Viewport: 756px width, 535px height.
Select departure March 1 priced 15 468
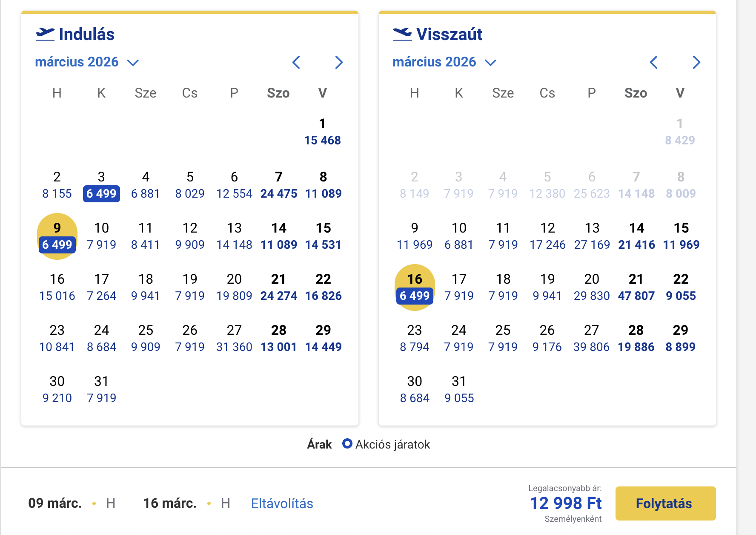[323, 132]
